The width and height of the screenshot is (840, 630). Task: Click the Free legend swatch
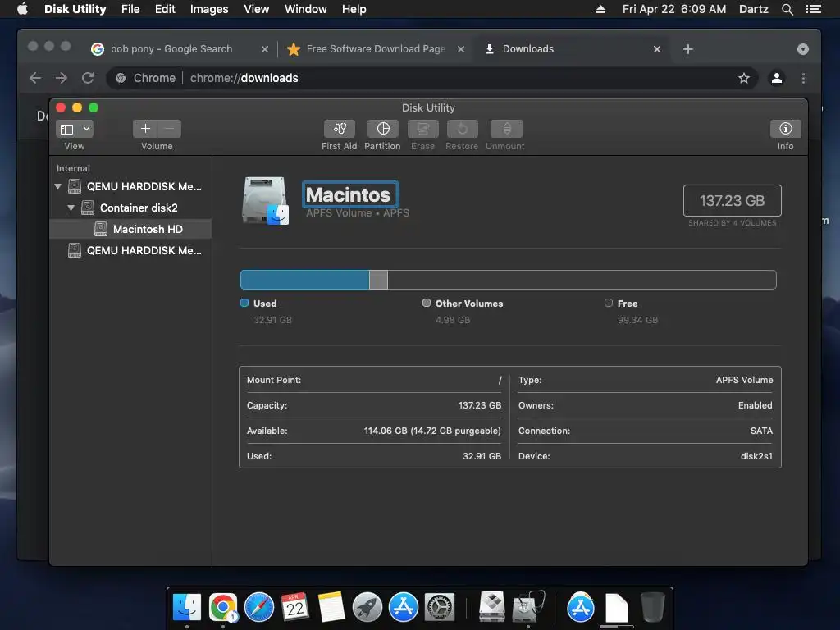(609, 303)
